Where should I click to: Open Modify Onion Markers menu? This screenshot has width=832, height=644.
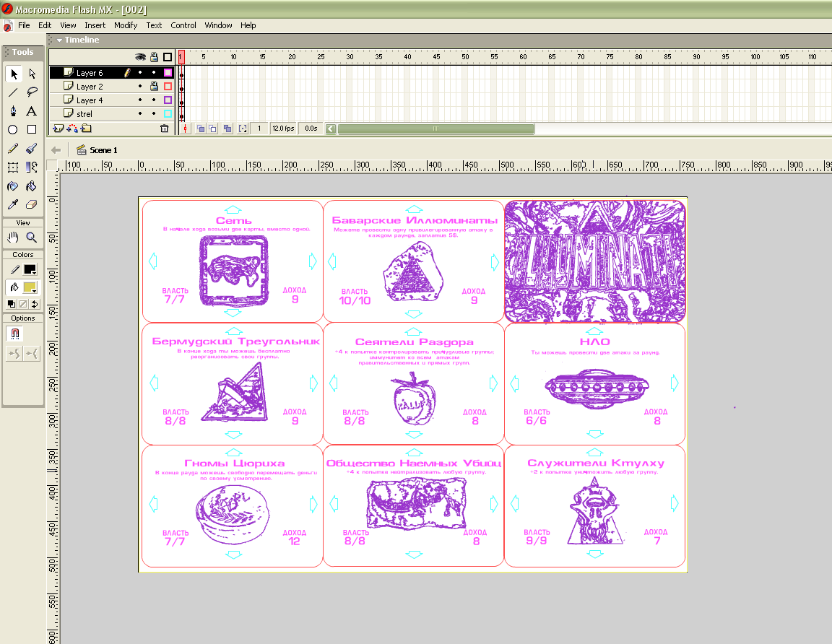coord(243,129)
